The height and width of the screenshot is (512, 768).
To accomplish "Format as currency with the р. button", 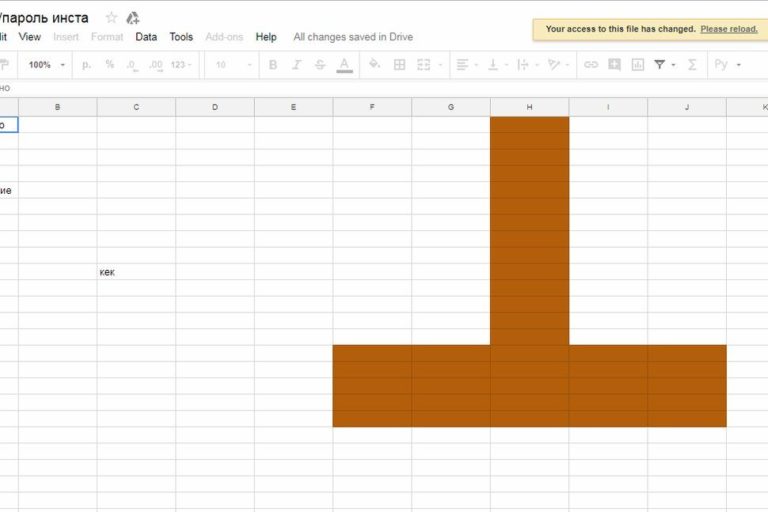I will coord(86,65).
